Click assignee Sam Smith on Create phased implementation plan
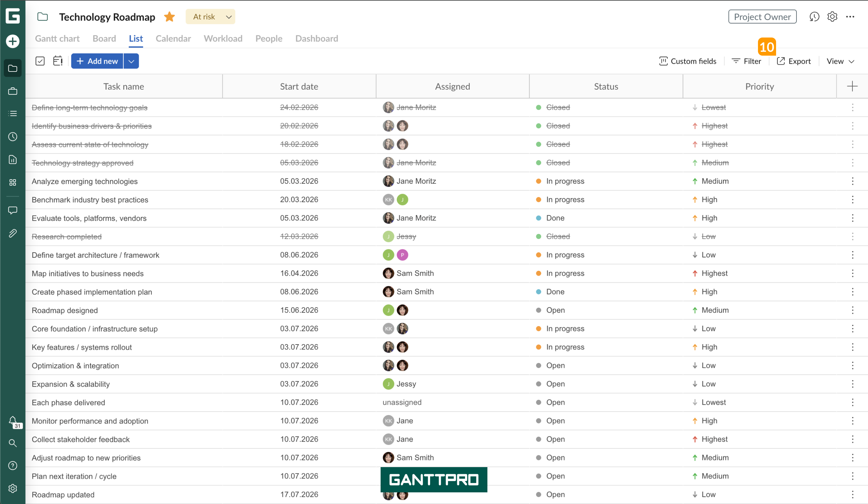 (408, 292)
